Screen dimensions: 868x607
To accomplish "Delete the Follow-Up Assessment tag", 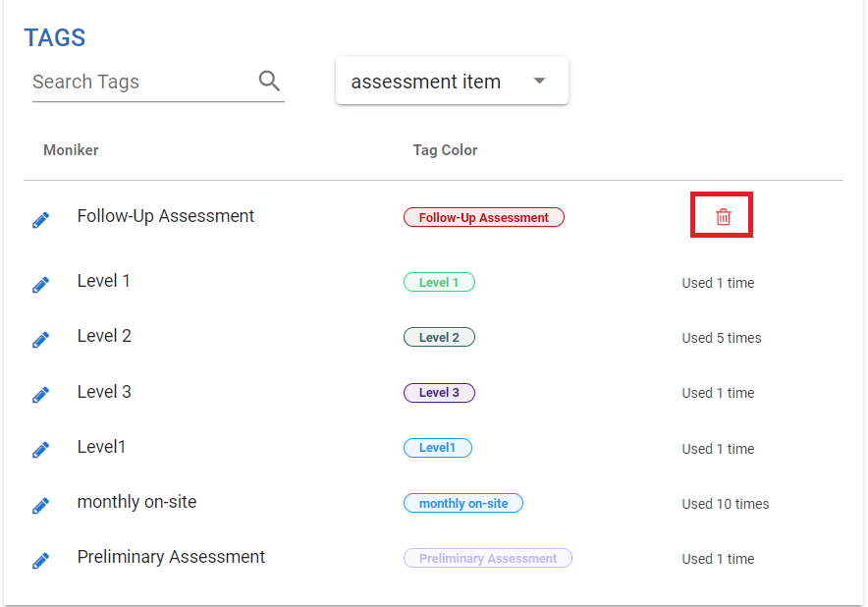I will pos(723,216).
